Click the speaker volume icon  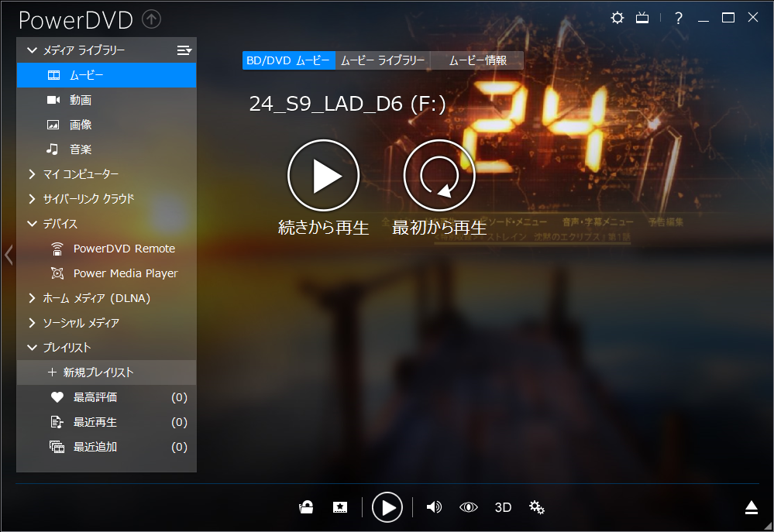tap(434, 506)
